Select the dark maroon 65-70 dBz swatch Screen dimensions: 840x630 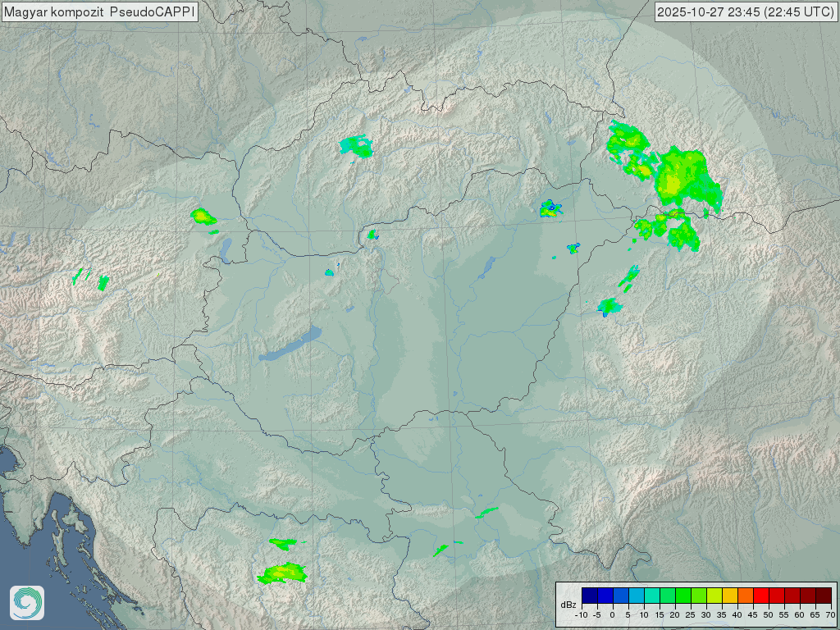tap(824, 595)
